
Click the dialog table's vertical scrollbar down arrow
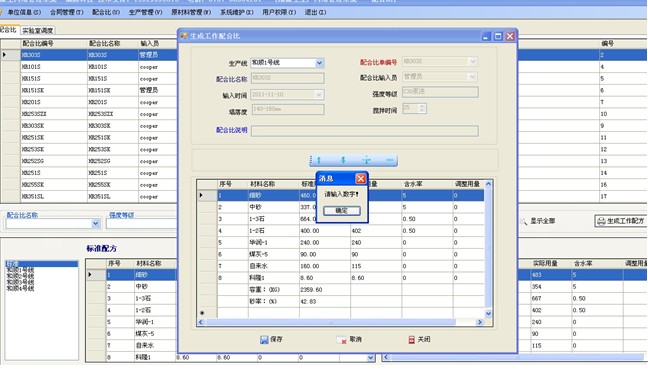click(x=488, y=314)
